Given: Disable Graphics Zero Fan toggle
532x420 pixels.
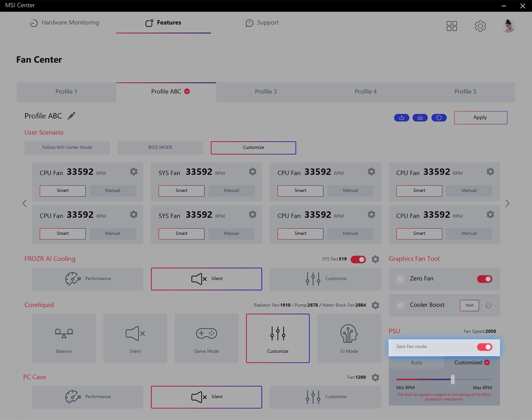Looking at the screenshot, I should [484, 279].
